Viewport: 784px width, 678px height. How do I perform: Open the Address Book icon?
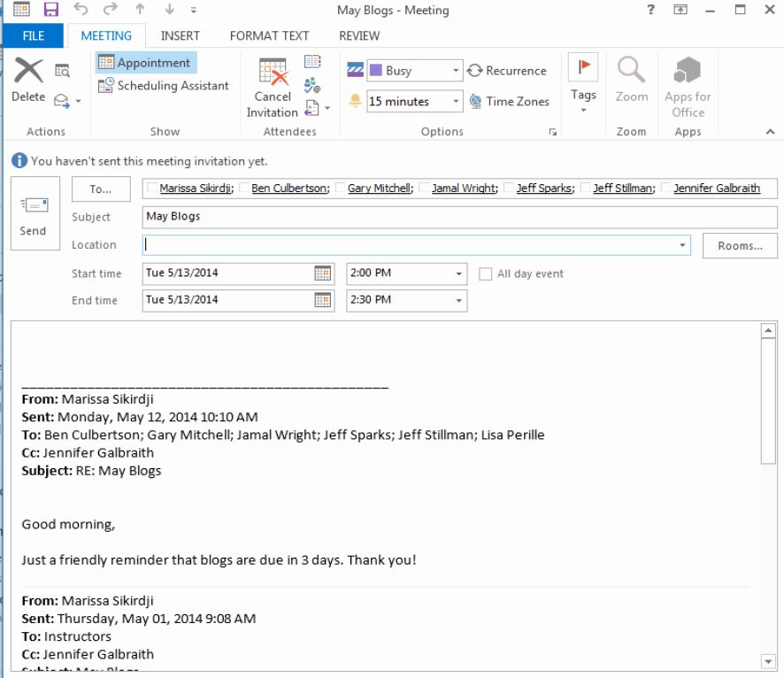coord(312,61)
